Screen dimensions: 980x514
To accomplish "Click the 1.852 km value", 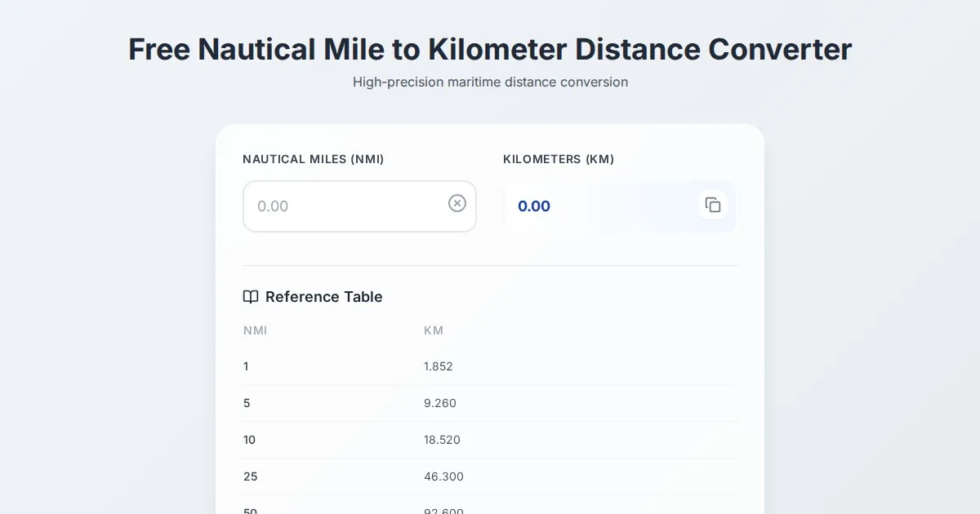I will tap(438, 366).
